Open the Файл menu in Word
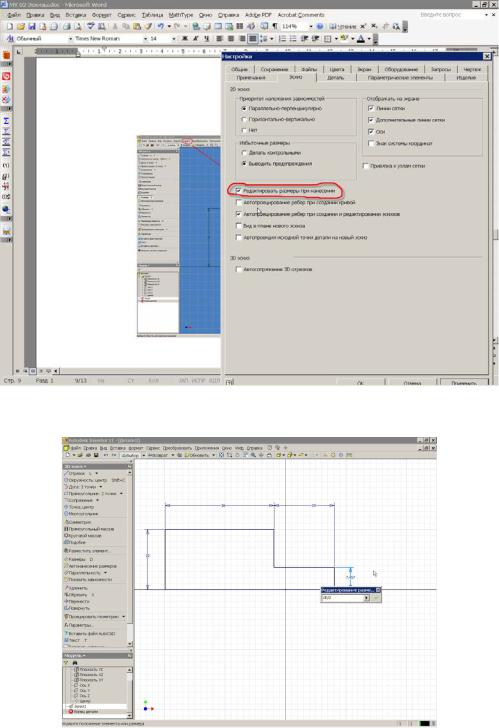The image size is (499, 728). [14, 15]
